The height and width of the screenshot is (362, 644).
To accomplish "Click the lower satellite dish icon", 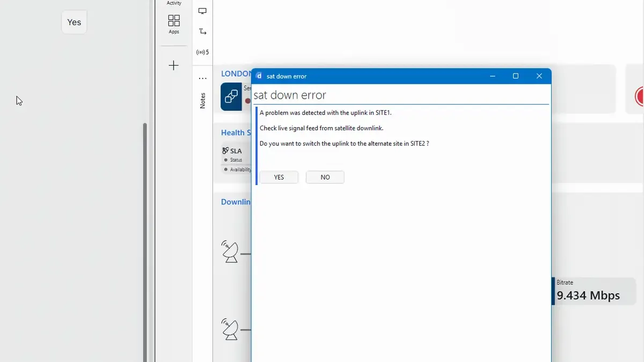I will [231, 329].
